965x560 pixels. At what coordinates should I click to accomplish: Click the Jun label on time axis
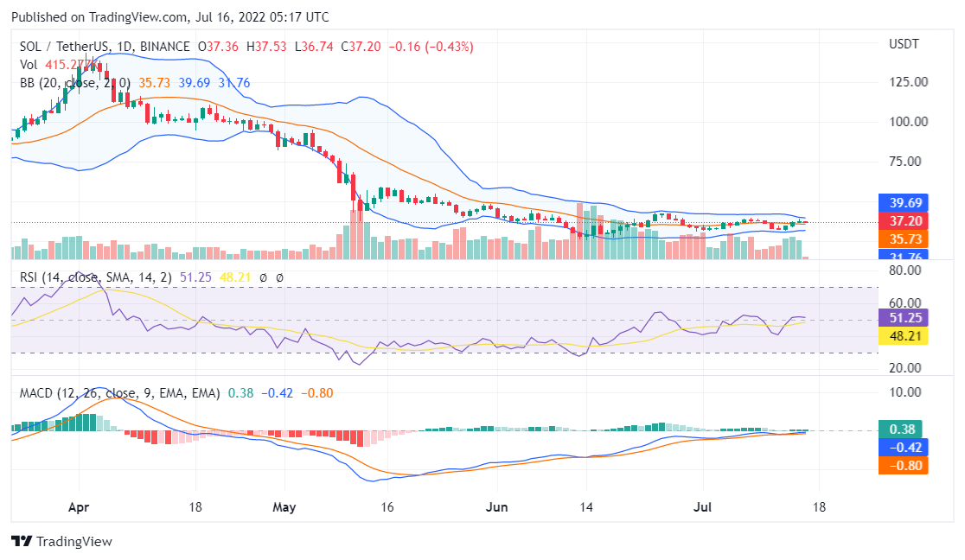pyautogui.click(x=497, y=508)
